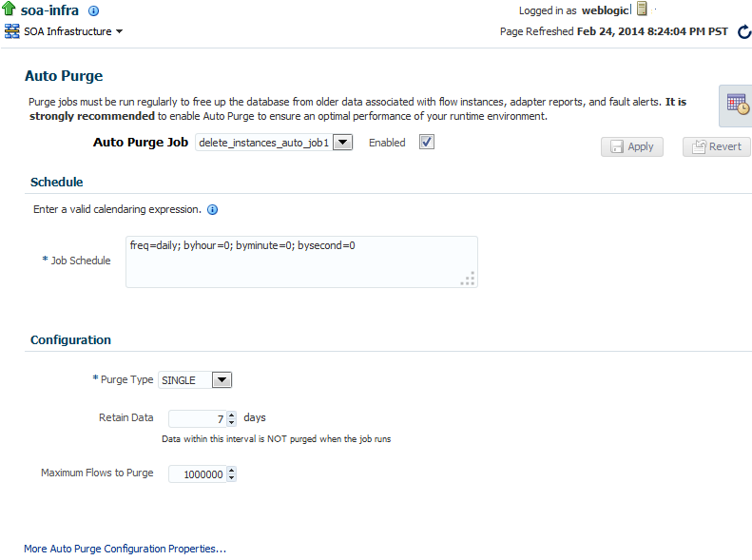
Task: Open the SOA Infrastructure dropdown menu
Action: (x=73, y=31)
